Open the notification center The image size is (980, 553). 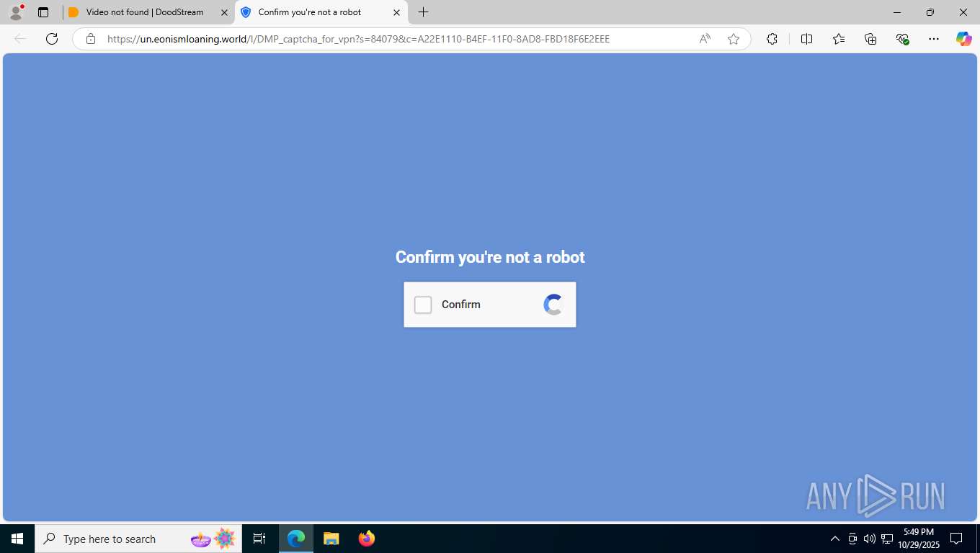coord(956,539)
